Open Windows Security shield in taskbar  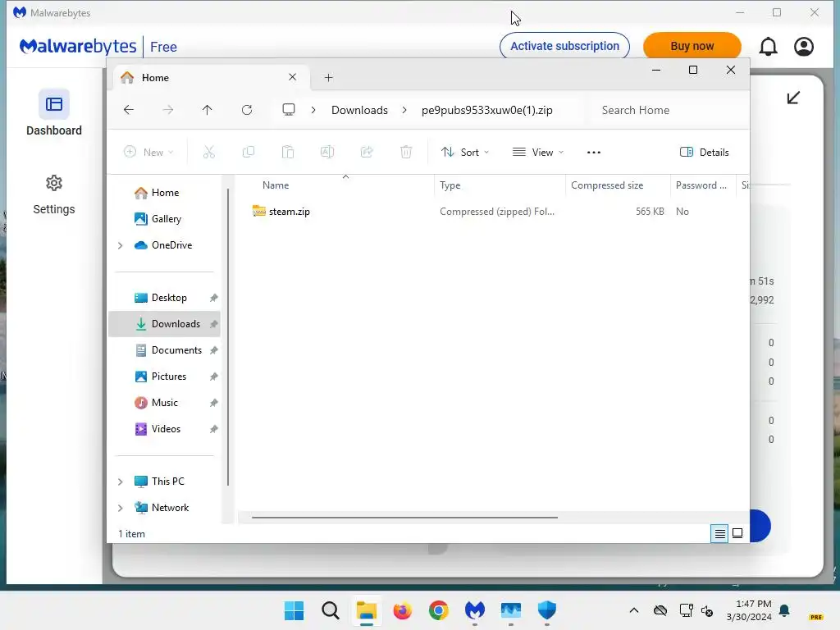547,610
